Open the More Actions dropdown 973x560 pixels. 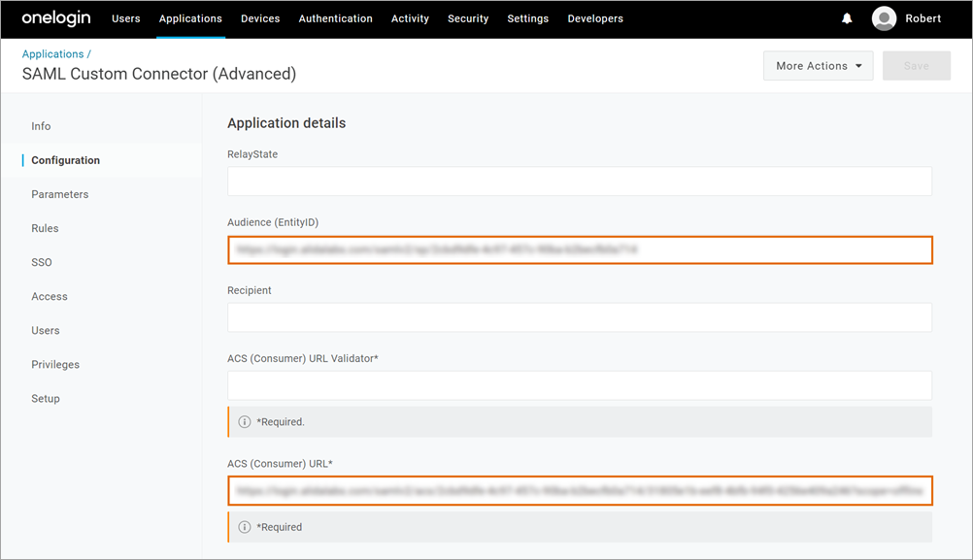(x=818, y=65)
